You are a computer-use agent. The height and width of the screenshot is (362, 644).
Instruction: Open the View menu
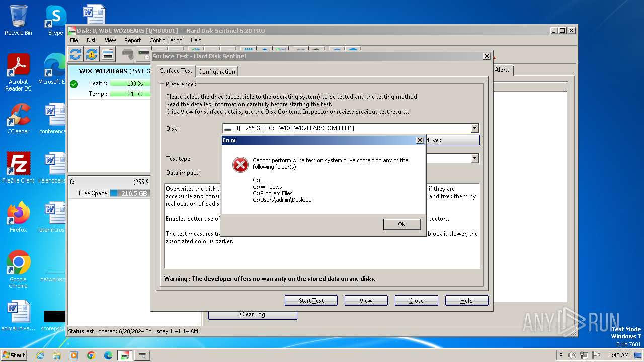click(x=110, y=40)
